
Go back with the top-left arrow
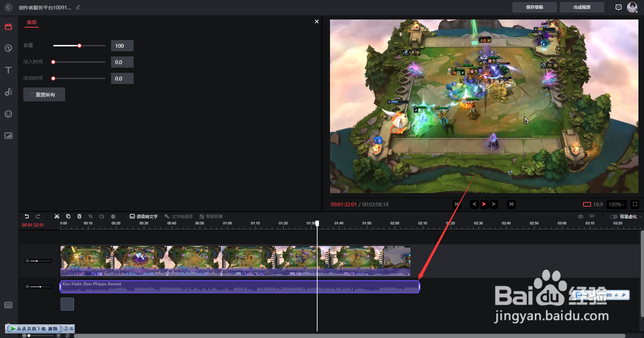click(x=8, y=7)
